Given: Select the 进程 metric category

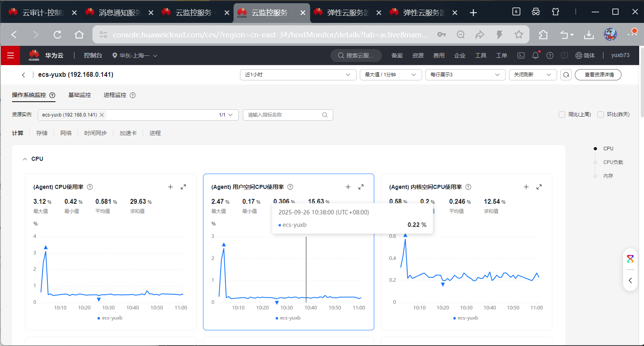Looking at the screenshot, I should (x=155, y=133).
